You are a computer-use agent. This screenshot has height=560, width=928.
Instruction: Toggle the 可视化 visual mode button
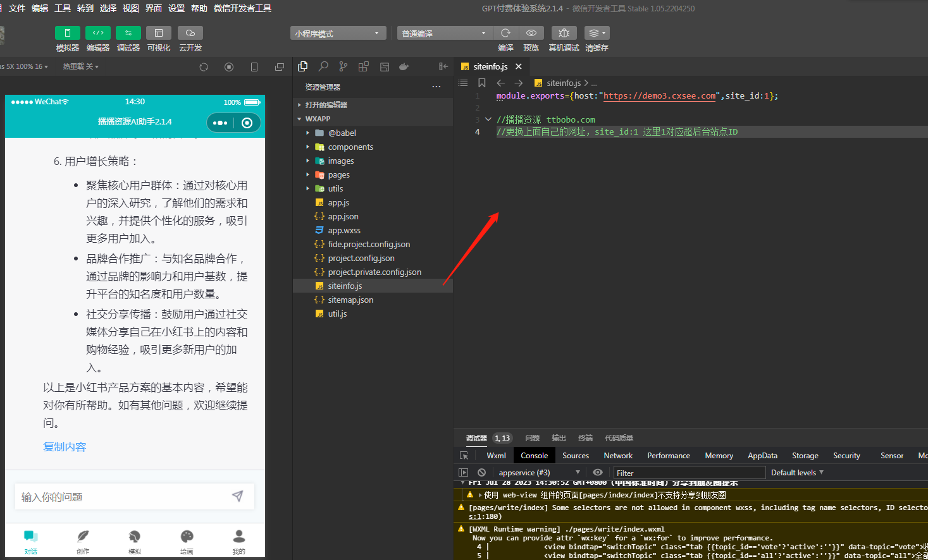click(x=159, y=33)
